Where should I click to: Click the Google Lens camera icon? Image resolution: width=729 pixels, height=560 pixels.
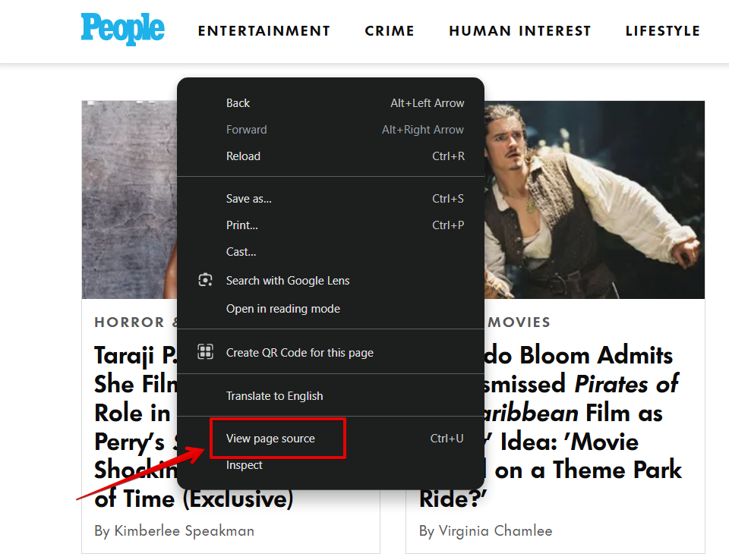205,280
